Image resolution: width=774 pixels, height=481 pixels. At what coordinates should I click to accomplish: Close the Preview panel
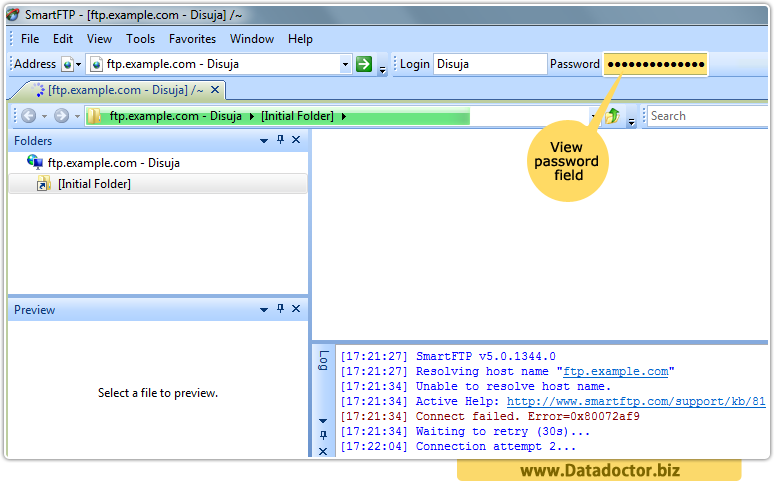click(x=296, y=309)
